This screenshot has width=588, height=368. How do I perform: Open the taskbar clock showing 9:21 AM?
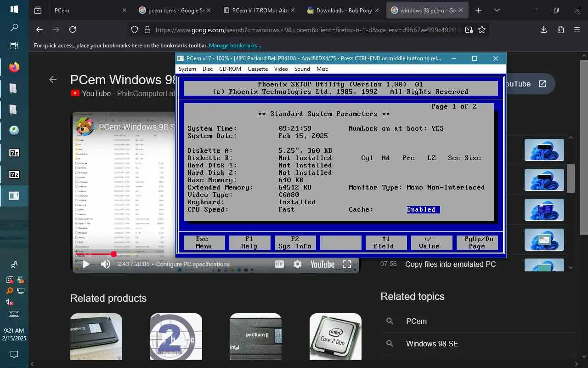(14, 334)
